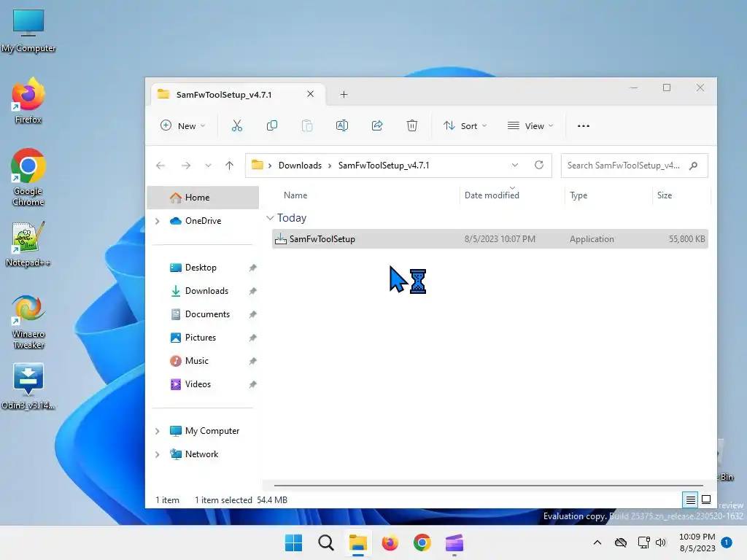Image resolution: width=747 pixels, height=560 pixels.
Task: Open File Explorer from the taskbar
Action: [x=357, y=542]
